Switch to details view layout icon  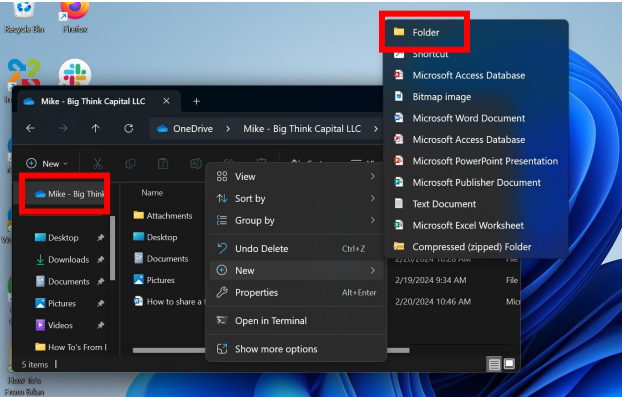click(494, 364)
